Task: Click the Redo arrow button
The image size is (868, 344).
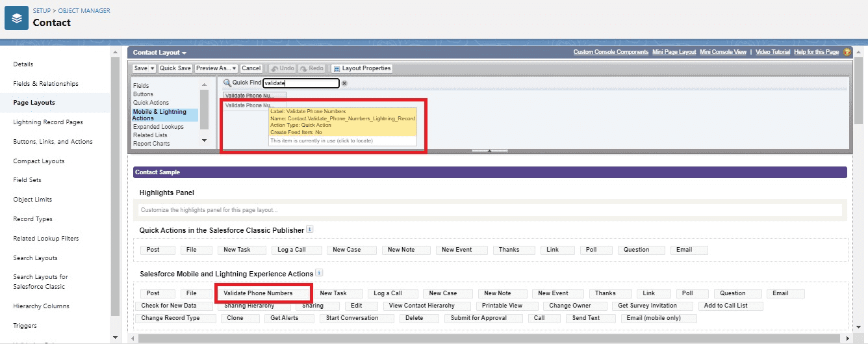Action: point(311,68)
